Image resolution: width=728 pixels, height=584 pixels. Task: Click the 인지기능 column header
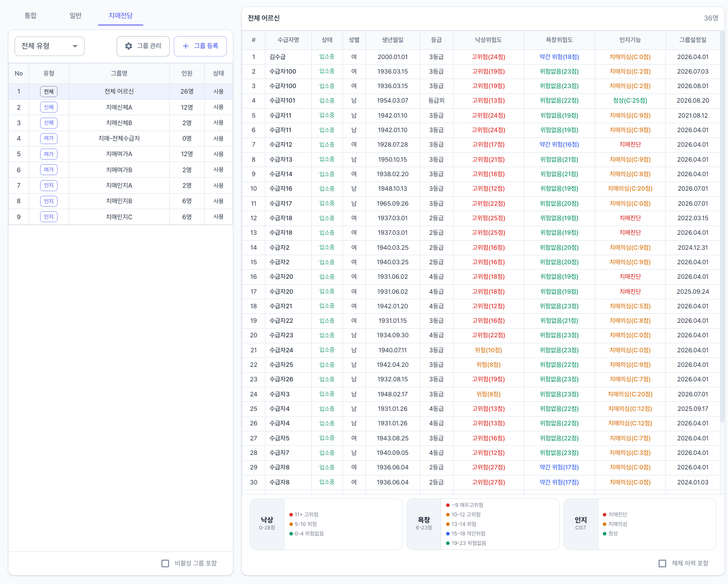630,40
